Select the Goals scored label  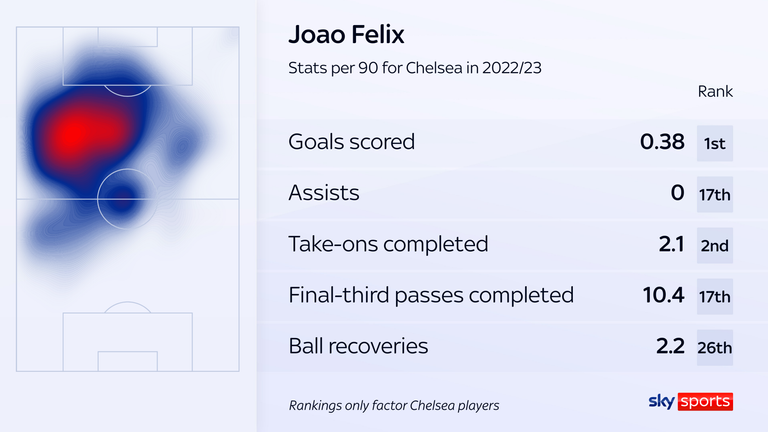point(351,142)
